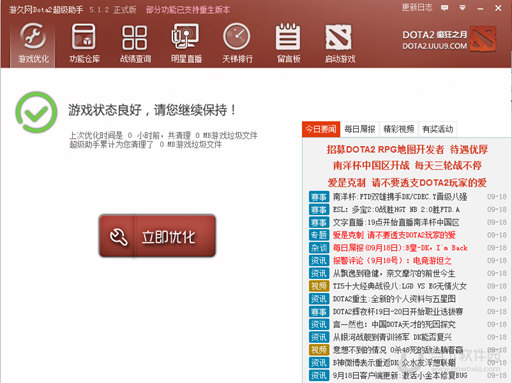This screenshot has width=512, height=383.
Task: Click the green checkmark status icon
Action: point(36,112)
